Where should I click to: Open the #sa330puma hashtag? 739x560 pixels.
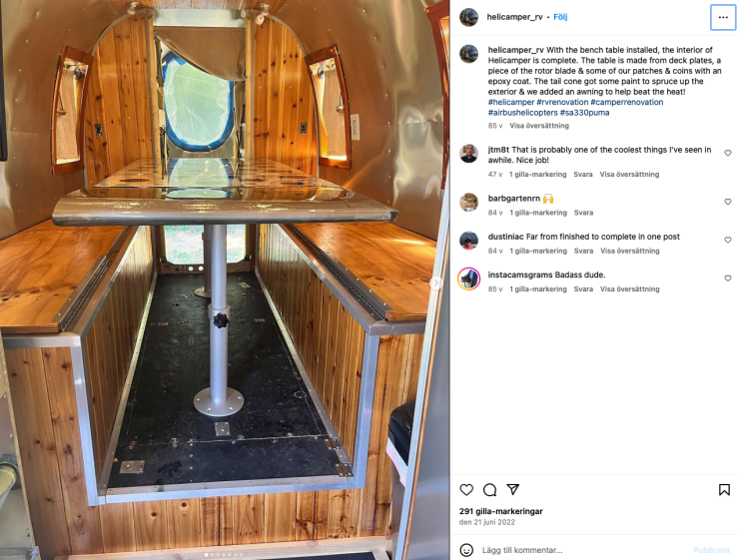pyautogui.click(x=584, y=113)
